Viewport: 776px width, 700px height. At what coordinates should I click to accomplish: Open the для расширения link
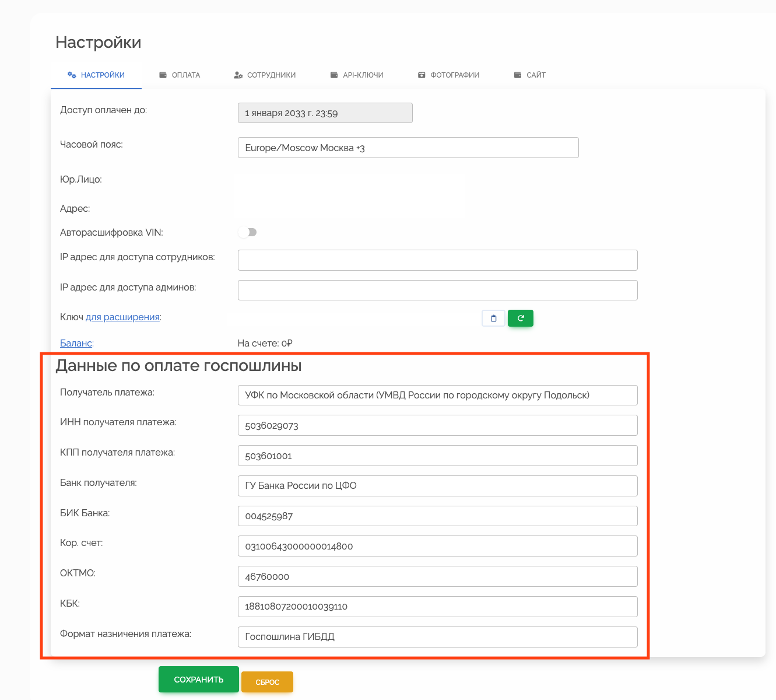coord(122,317)
